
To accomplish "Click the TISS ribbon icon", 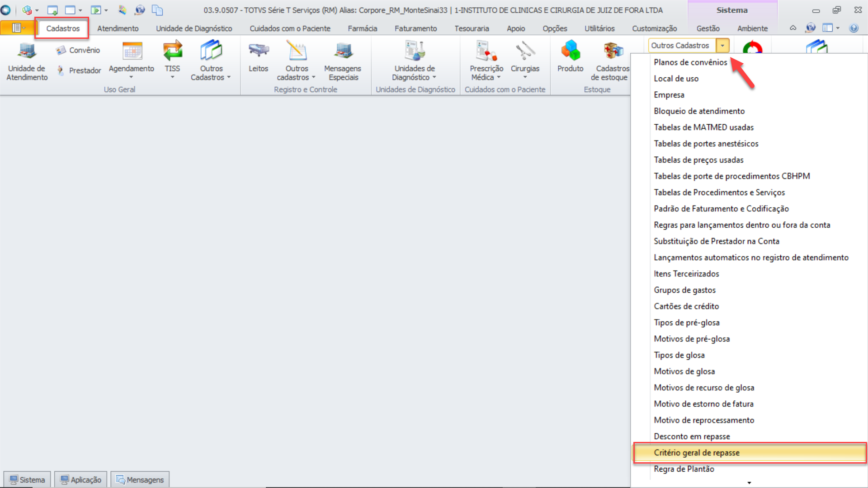I will (x=172, y=51).
